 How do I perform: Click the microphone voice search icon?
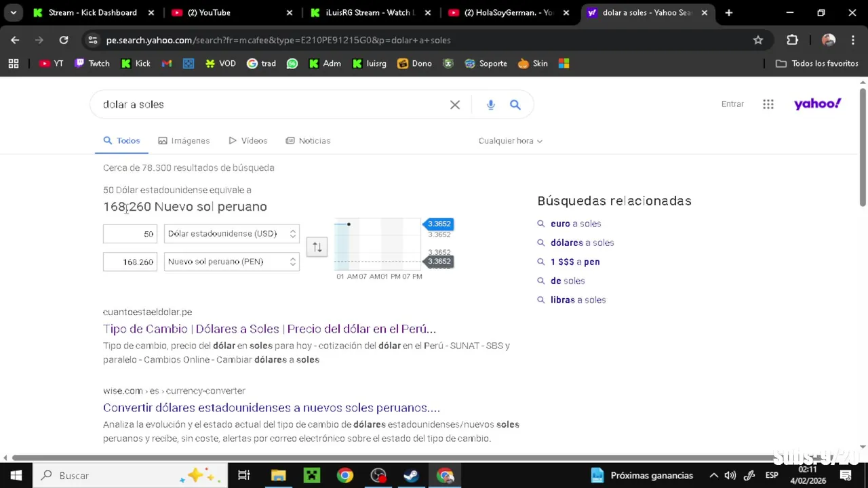click(x=491, y=104)
